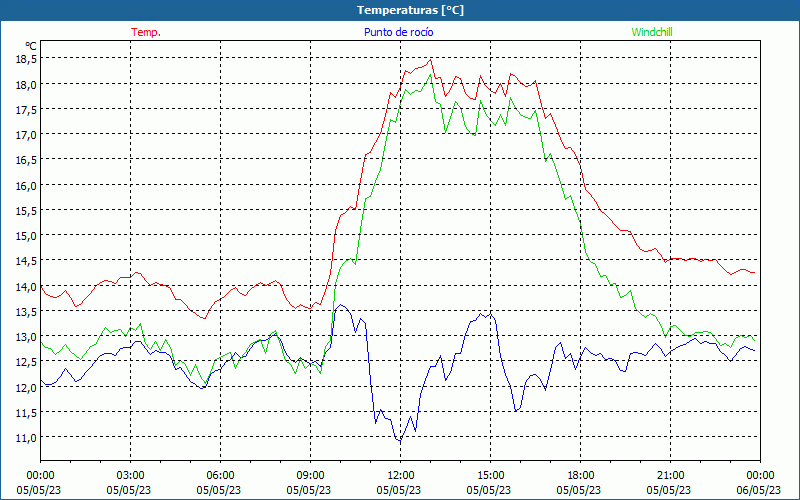Click the 14,5 y-axis value
The width and height of the screenshot is (800, 500).
tap(26, 261)
